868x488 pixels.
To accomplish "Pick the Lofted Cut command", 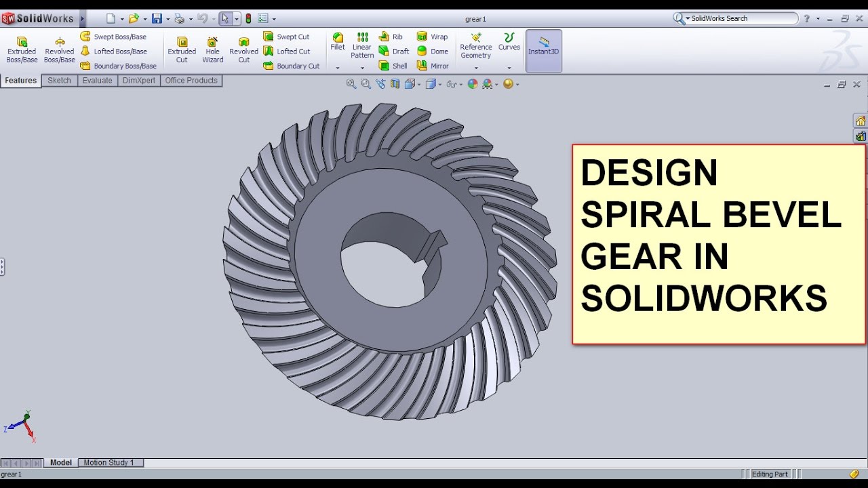I will click(x=286, y=51).
